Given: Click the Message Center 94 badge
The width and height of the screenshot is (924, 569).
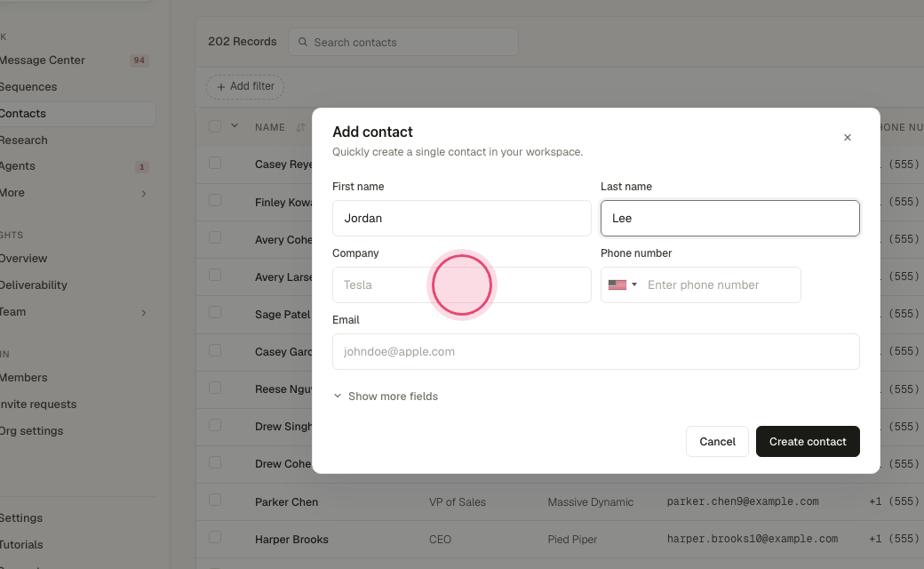Looking at the screenshot, I should (139, 60).
